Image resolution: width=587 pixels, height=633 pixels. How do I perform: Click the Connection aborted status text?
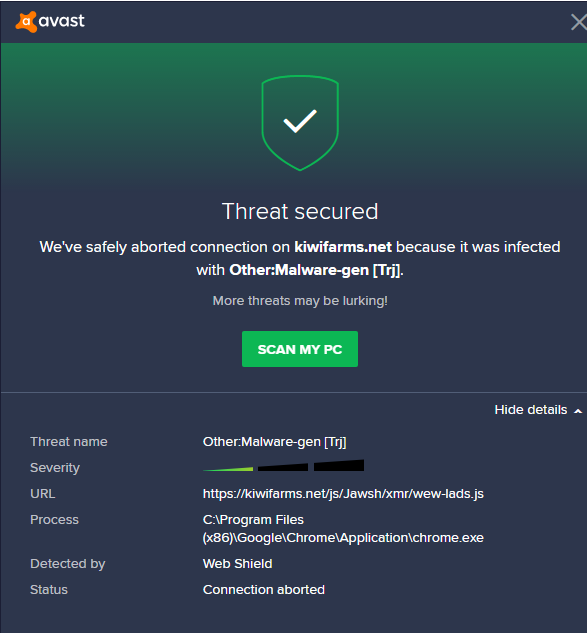point(264,589)
